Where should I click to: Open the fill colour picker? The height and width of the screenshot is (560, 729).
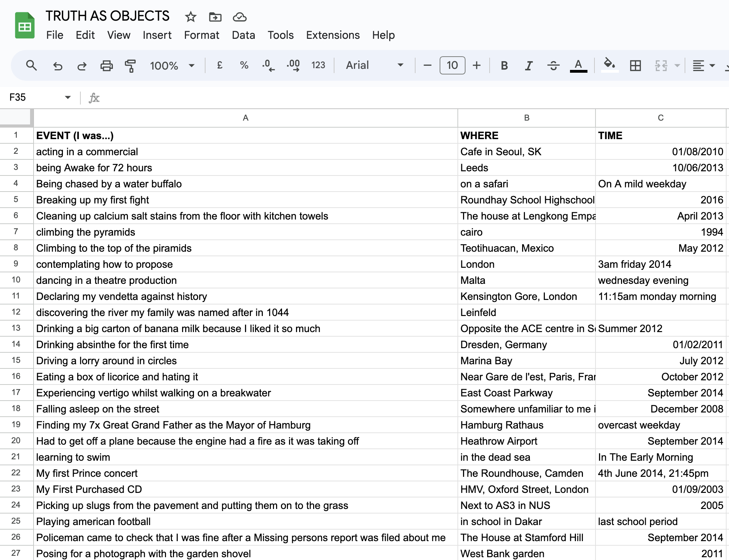pyautogui.click(x=609, y=65)
